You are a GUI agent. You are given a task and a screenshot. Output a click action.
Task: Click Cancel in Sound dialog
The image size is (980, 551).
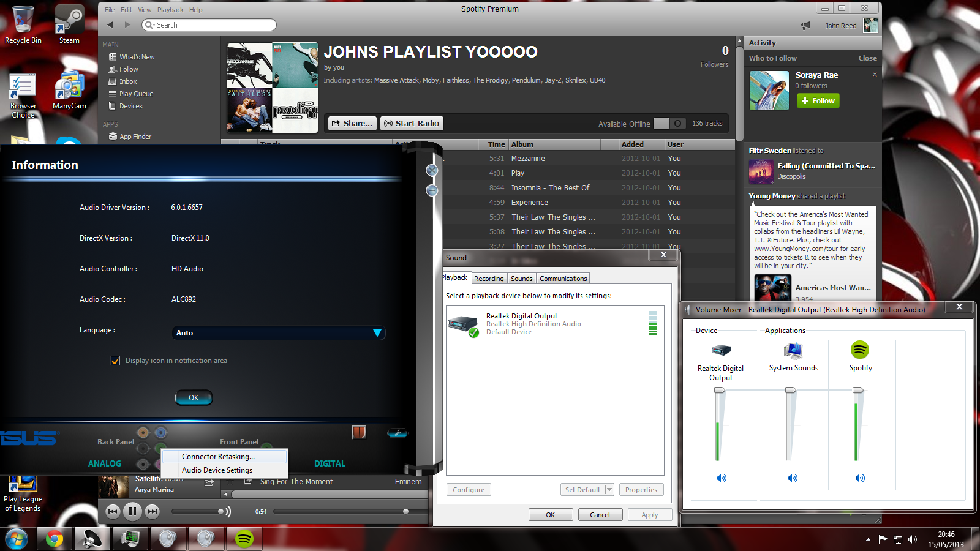click(x=600, y=515)
